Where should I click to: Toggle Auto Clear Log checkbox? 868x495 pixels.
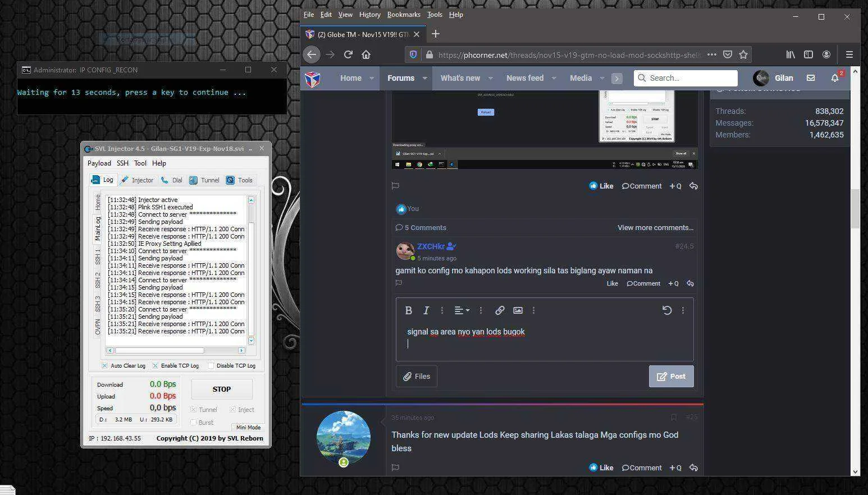pos(104,365)
